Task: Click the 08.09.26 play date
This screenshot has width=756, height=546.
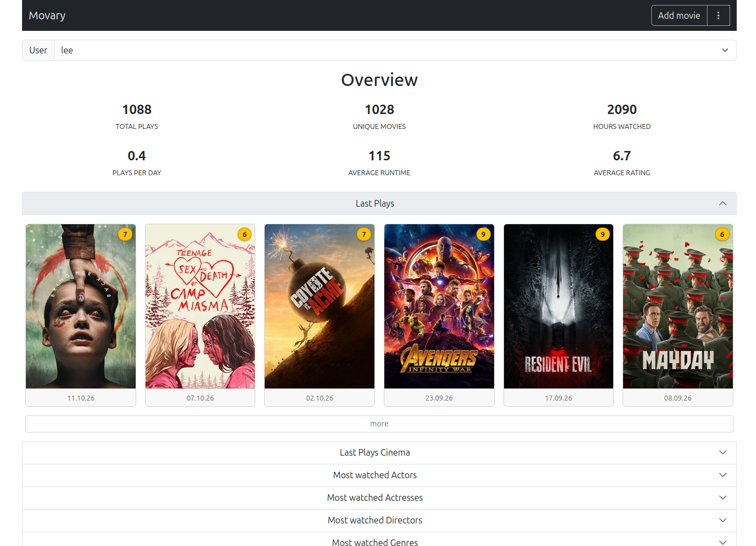Action: 678,398
